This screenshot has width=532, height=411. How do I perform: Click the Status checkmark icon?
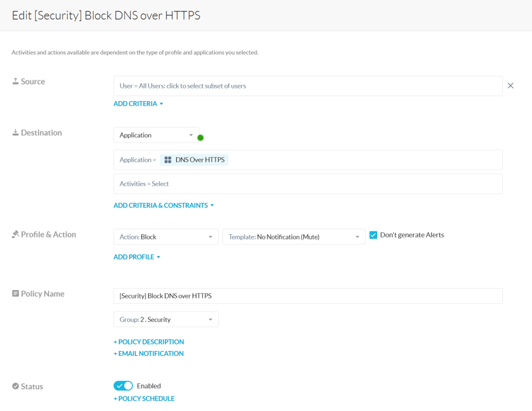(15, 386)
